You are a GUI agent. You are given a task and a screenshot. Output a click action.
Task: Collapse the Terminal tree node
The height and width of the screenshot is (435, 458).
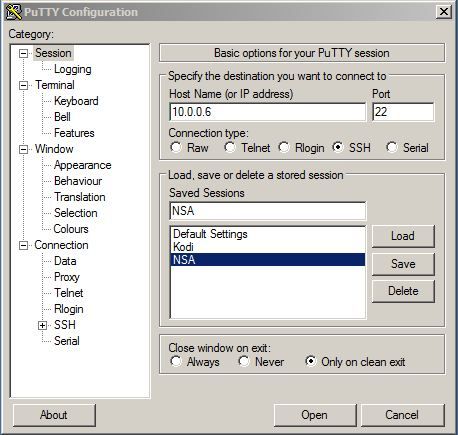tap(23, 85)
